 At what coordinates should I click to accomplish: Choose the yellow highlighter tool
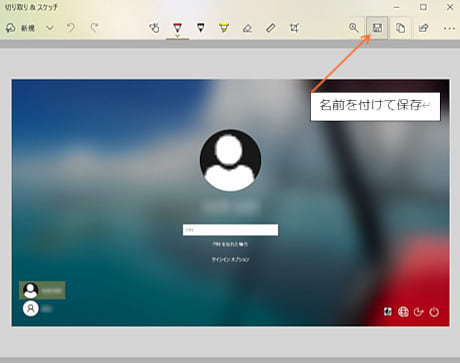coord(224,27)
